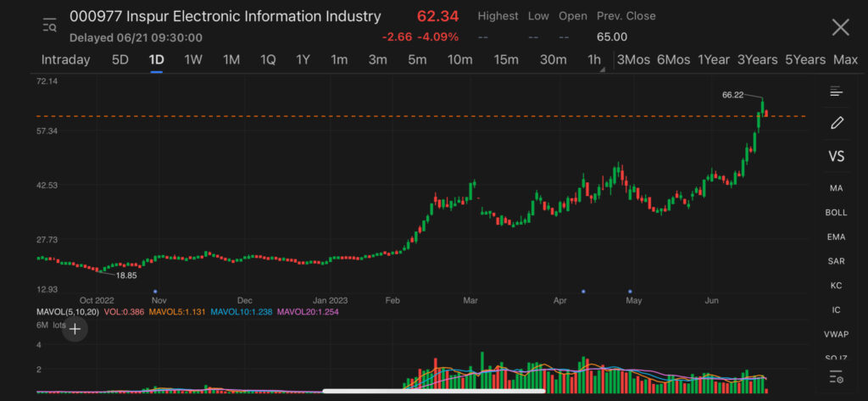Enable the KC indicator
868x401 pixels.
tap(836, 286)
